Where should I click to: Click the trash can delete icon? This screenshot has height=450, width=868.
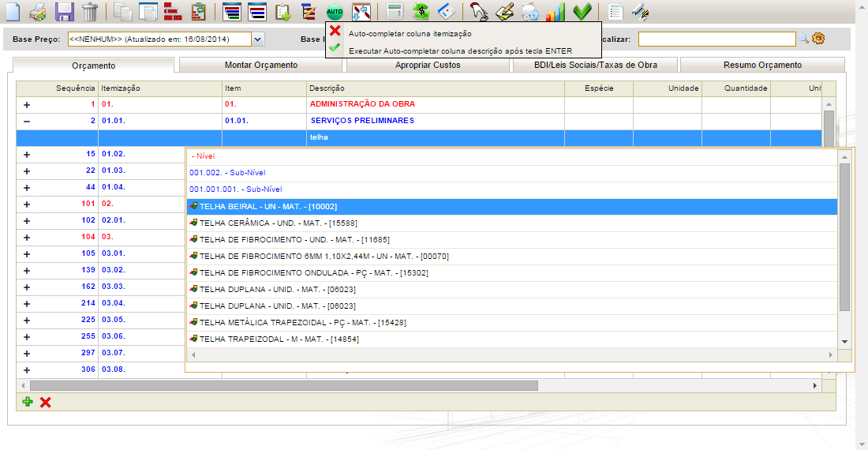point(90,12)
